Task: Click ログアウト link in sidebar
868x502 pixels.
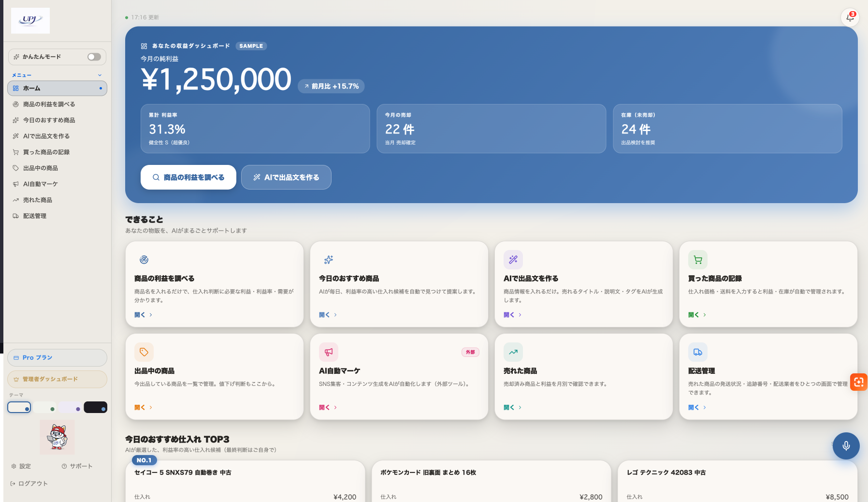Action: point(29,483)
